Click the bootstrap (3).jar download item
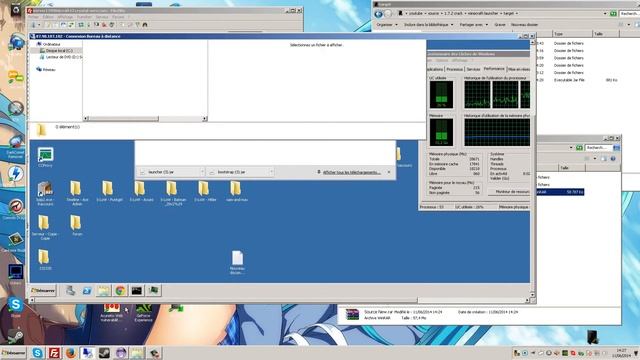The width and height of the screenshot is (640, 360). pyautogui.click(x=238, y=172)
